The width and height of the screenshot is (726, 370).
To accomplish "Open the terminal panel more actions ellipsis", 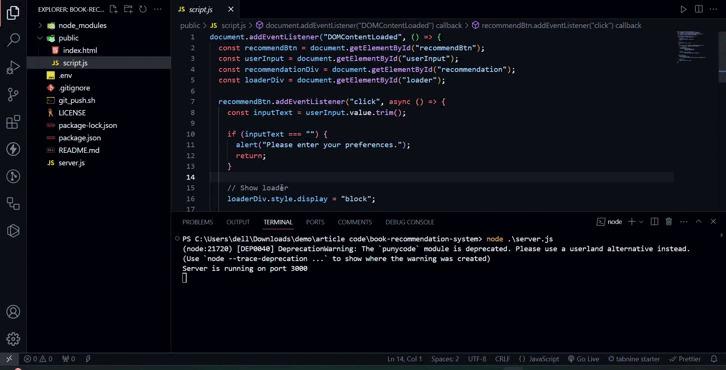I will 684,222.
